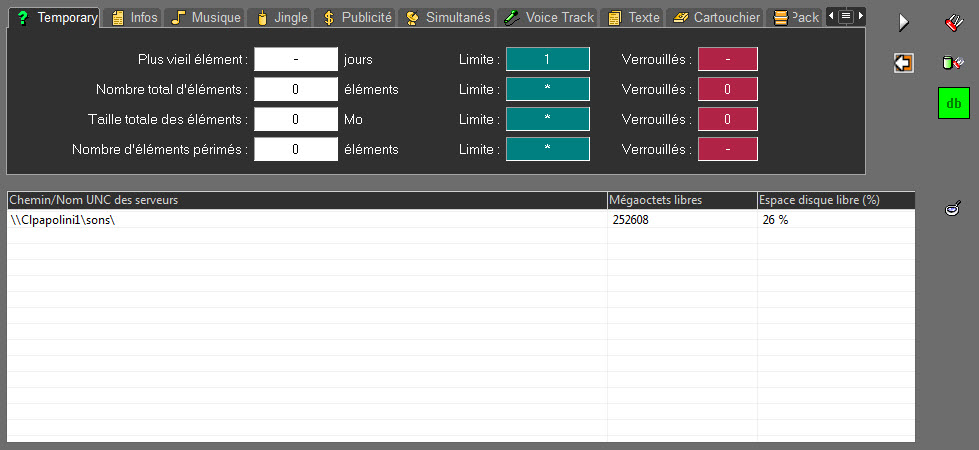Screen dimensions: 979x450
Task: Click the Plus vieil élément Limite field
Action: pyautogui.click(x=548, y=59)
